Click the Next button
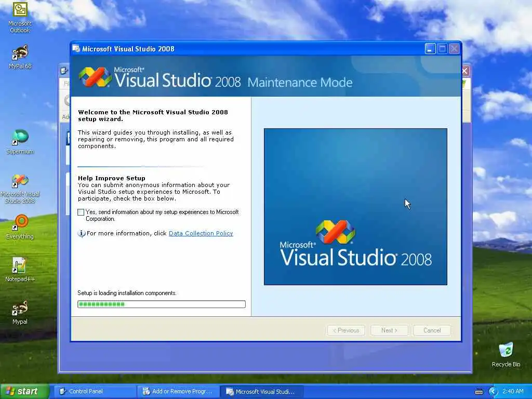The width and height of the screenshot is (532, 399). [x=389, y=330]
